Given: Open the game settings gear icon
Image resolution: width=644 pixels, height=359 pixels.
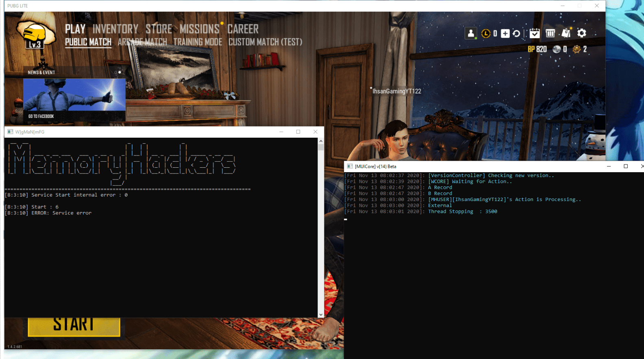Looking at the screenshot, I should (x=582, y=33).
